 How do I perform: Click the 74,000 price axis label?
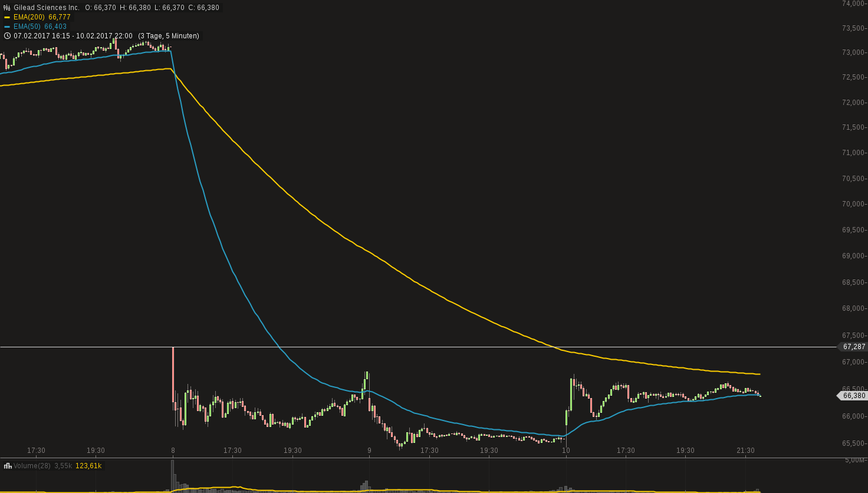pyautogui.click(x=853, y=3)
